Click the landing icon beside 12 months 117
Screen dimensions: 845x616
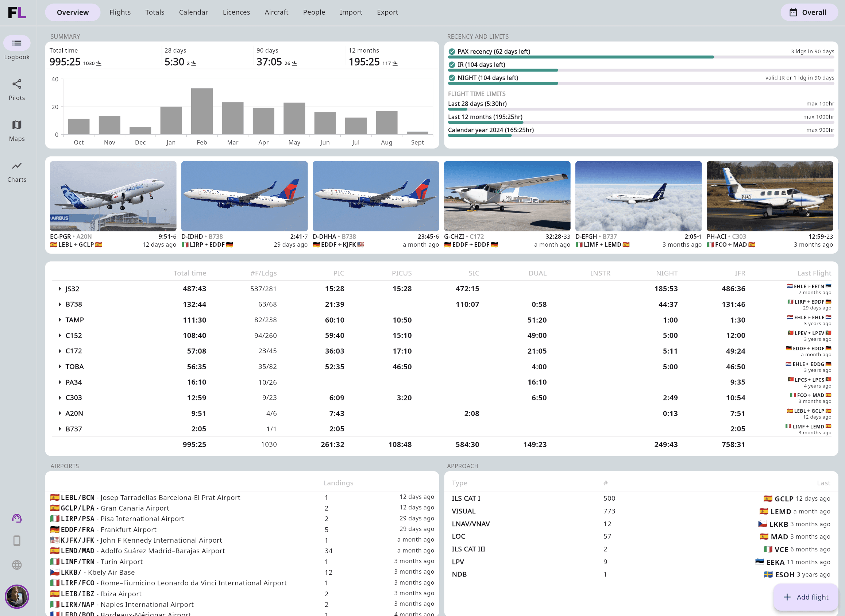(x=395, y=63)
